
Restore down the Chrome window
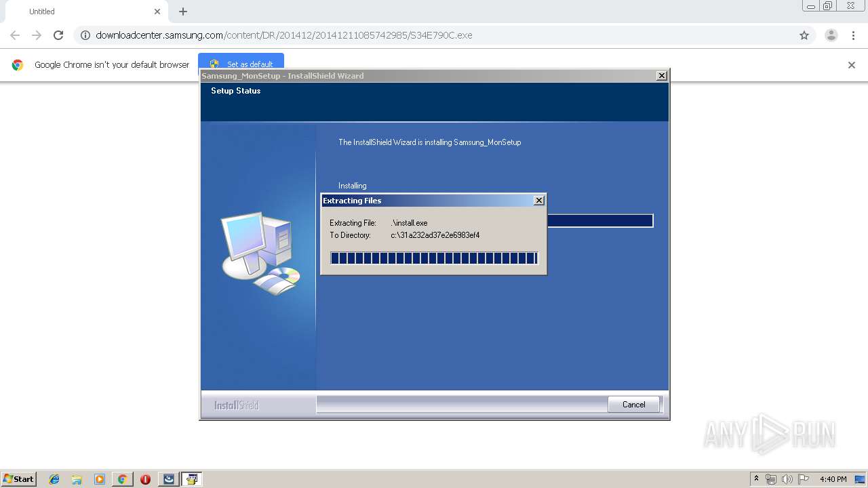[828, 6]
